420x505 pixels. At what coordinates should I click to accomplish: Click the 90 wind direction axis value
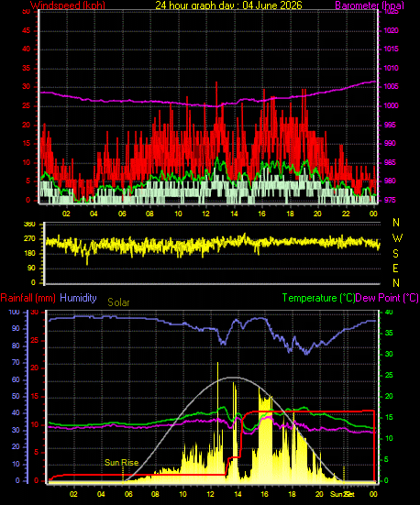31,269
